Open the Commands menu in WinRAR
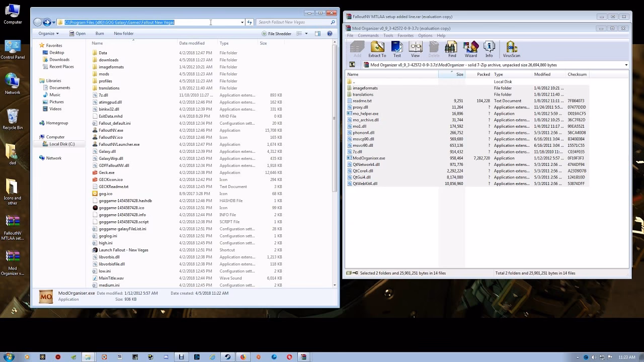 pos(368,36)
